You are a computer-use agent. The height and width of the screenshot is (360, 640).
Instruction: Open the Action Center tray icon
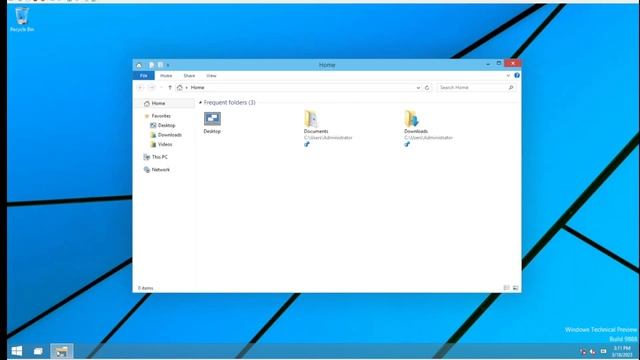603,351
